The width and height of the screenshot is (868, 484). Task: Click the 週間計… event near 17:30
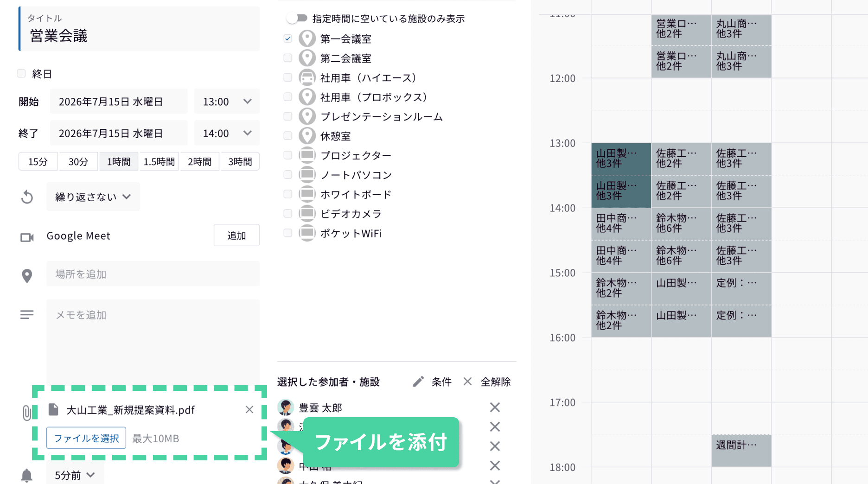[741, 450]
